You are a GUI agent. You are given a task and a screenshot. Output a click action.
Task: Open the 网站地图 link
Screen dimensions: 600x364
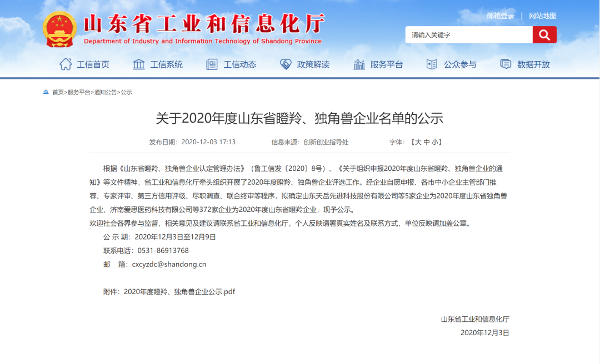pyautogui.click(x=542, y=16)
